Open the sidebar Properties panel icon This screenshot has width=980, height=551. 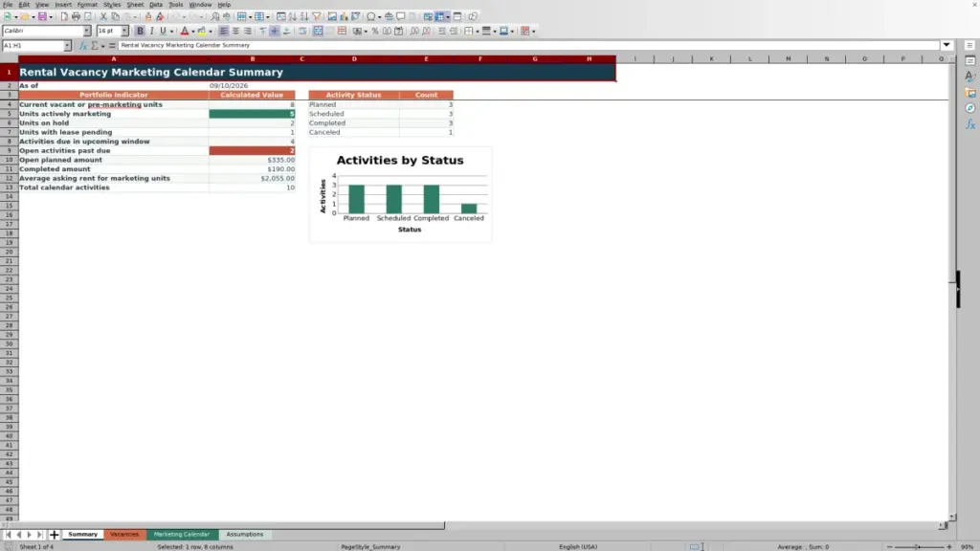(970, 60)
